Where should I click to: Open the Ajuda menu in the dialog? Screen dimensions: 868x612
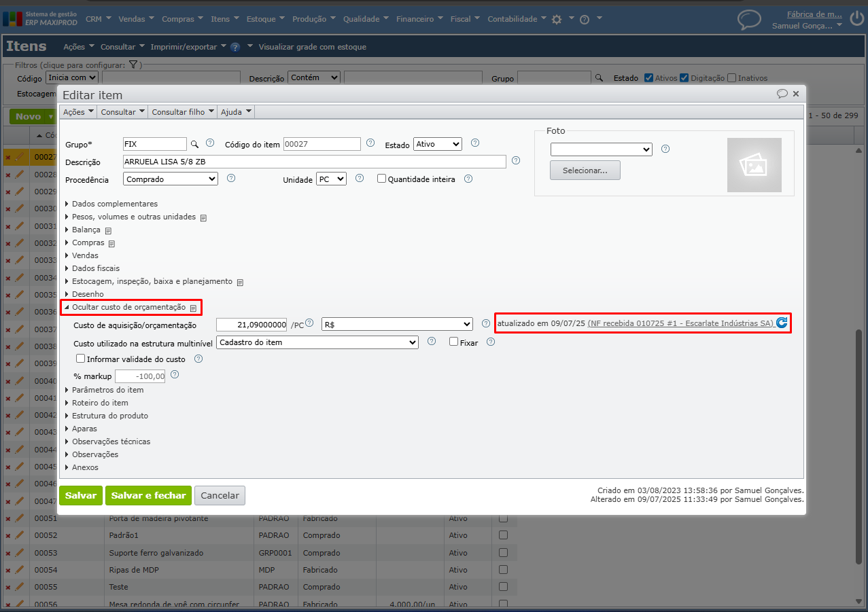[x=236, y=111]
